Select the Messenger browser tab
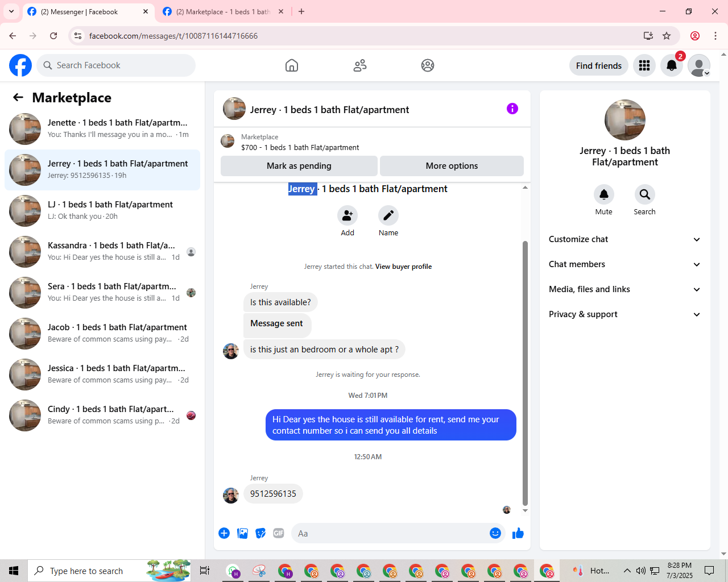728x582 pixels. 88,11
